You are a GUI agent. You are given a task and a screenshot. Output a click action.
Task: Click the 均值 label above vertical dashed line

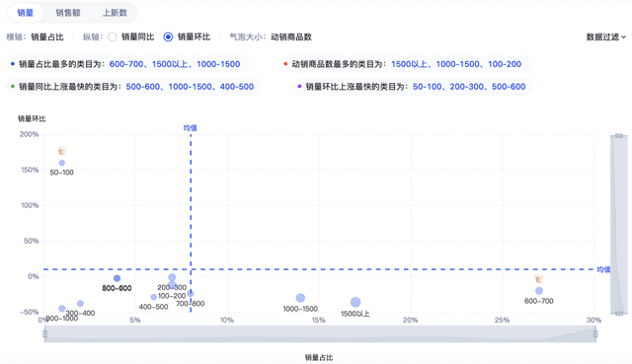click(191, 128)
